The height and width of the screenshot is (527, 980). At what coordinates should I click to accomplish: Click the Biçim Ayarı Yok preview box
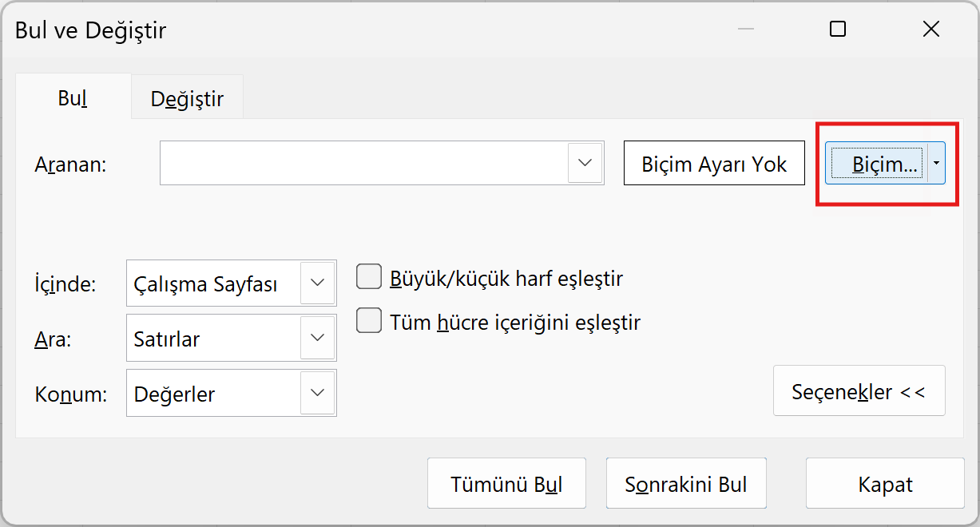point(714,164)
